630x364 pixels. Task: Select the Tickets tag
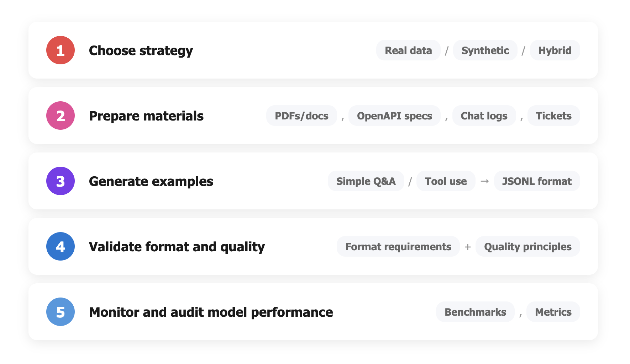(x=553, y=116)
